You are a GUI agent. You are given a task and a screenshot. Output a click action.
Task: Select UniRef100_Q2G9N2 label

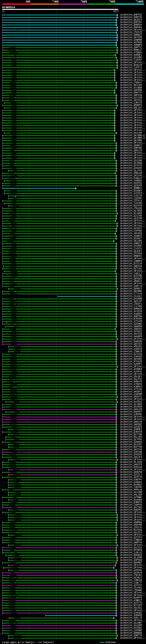point(131,324)
